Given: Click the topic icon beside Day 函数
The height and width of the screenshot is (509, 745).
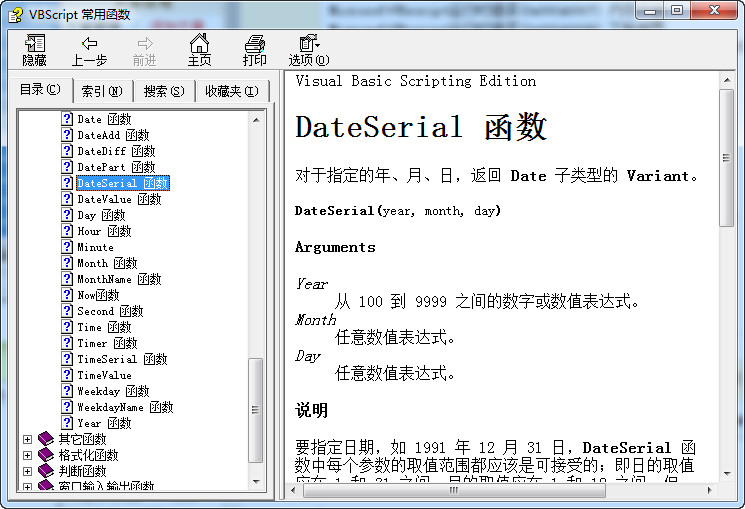Looking at the screenshot, I should [67, 215].
